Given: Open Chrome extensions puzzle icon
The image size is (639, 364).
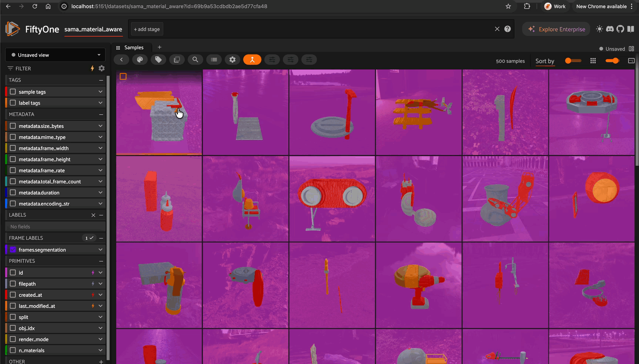Looking at the screenshot, I should click(527, 6).
